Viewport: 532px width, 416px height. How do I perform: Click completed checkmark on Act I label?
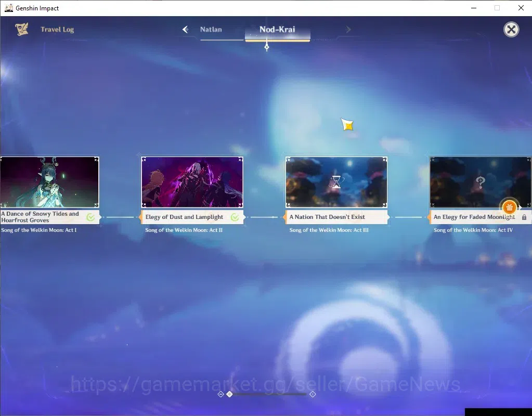tap(90, 217)
